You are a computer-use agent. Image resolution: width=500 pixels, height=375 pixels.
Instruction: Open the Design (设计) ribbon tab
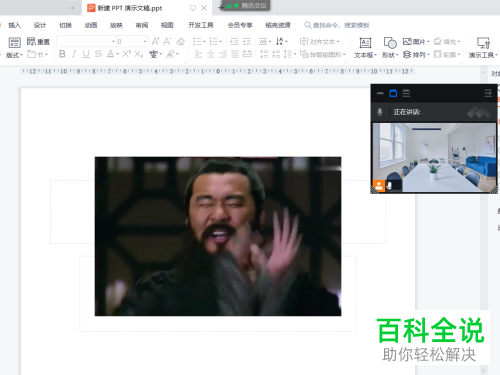coord(40,25)
